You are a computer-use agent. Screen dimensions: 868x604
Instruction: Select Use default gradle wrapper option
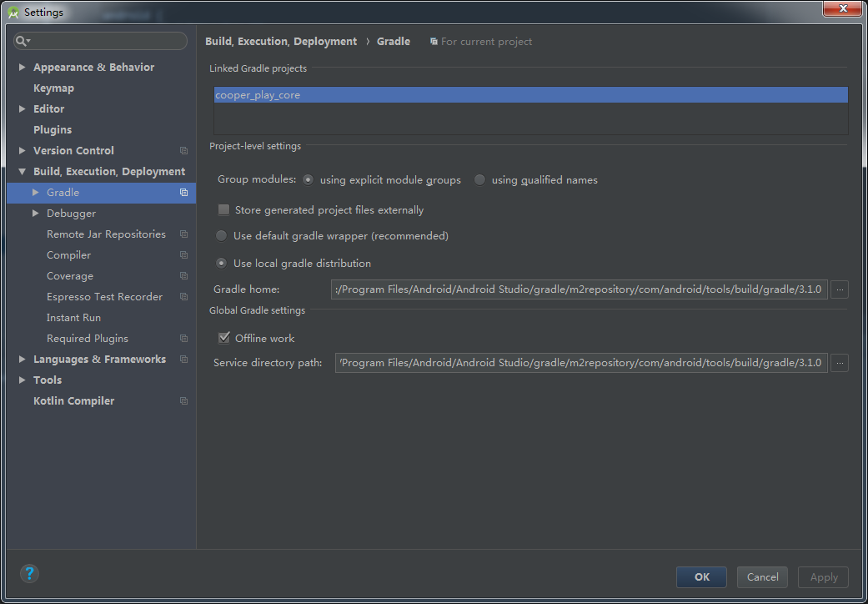221,235
